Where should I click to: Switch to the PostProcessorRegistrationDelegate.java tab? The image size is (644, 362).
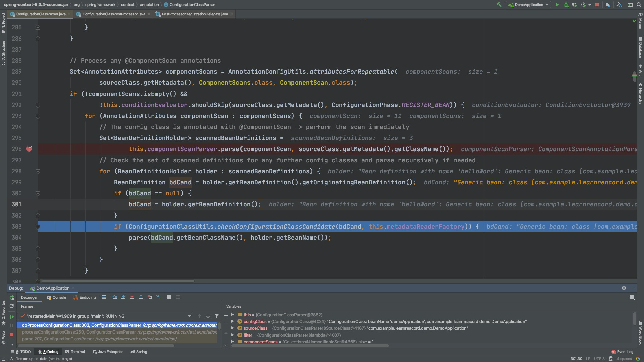[195, 14]
